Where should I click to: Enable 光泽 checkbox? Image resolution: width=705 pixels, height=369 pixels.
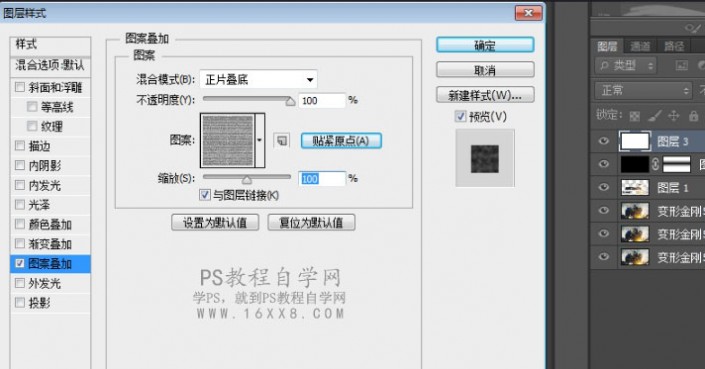click(x=20, y=205)
